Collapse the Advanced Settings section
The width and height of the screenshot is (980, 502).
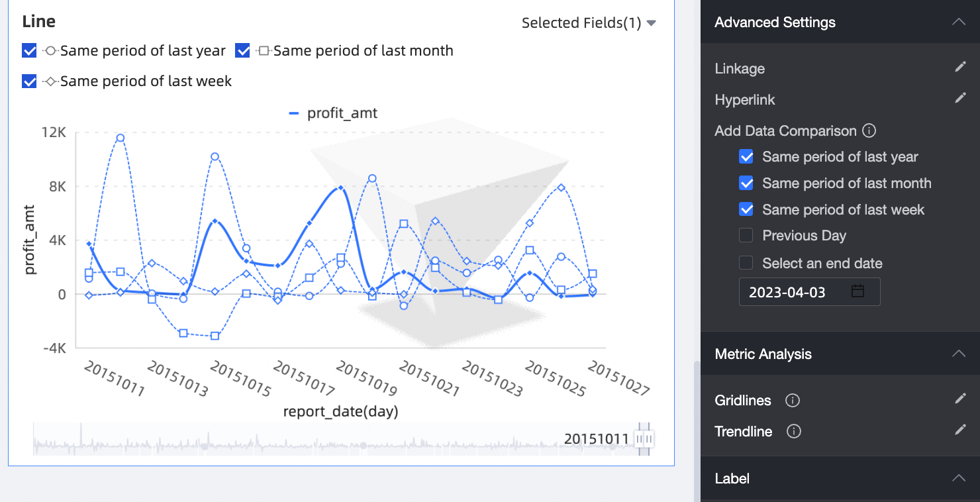coord(958,22)
